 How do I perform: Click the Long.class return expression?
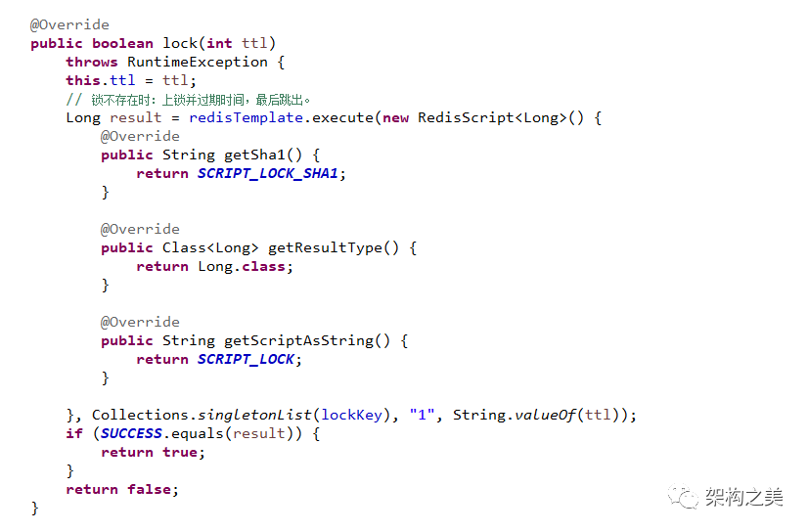tap(242, 266)
